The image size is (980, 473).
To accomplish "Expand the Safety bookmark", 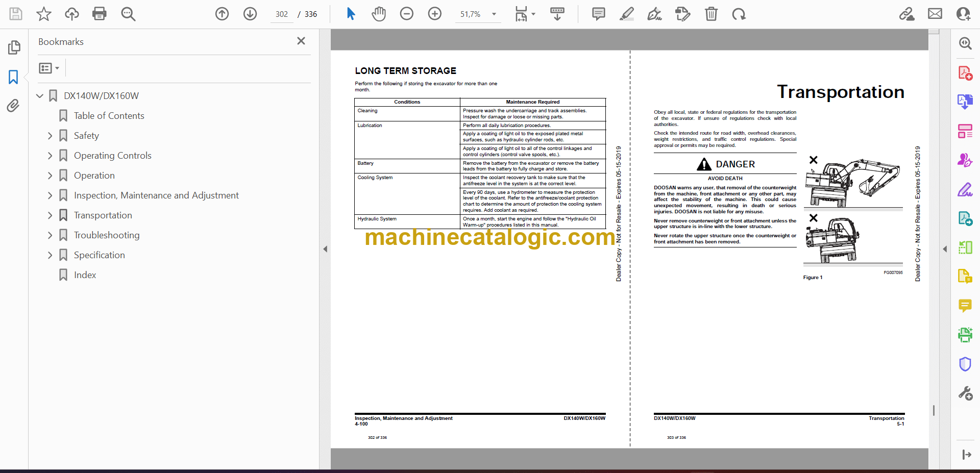I will (x=50, y=136).
